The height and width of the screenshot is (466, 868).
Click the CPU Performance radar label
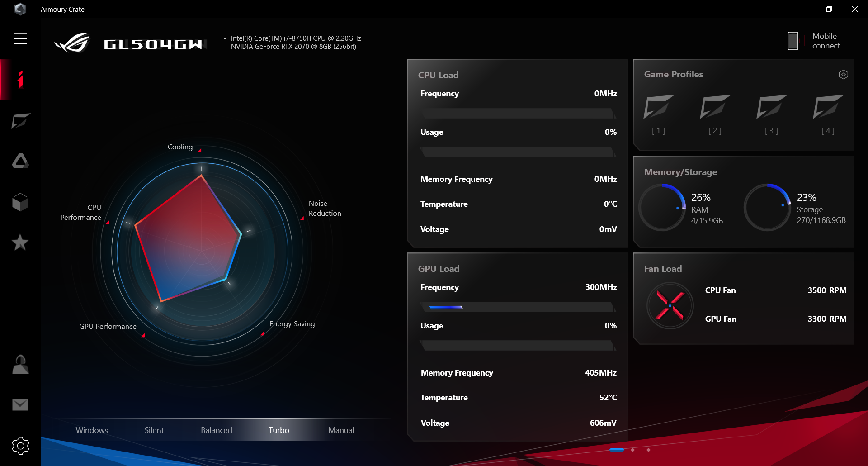(81, 212)
